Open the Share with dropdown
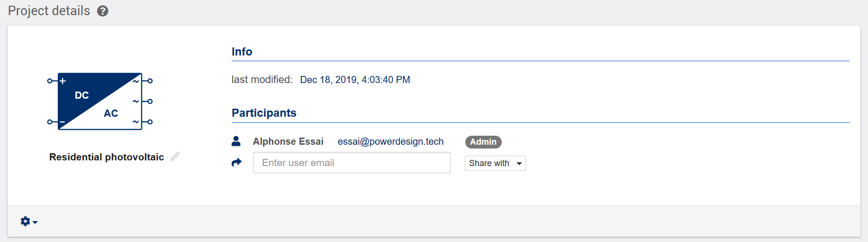Viewport: 868px width, 242px height. coord(495,163)
